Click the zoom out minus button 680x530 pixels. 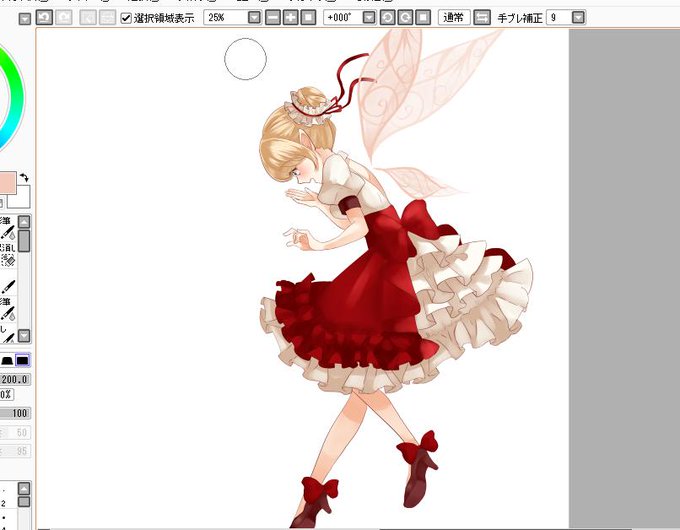click(x=273, y=17)
